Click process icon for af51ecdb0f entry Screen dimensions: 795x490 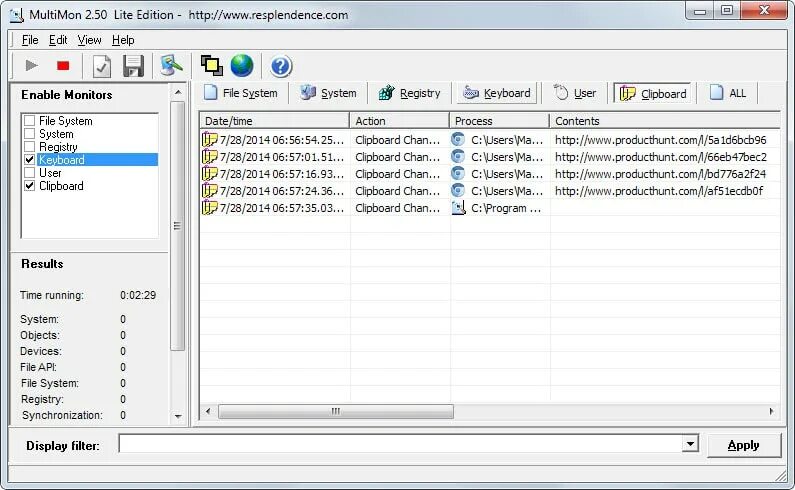coord(458,191)
